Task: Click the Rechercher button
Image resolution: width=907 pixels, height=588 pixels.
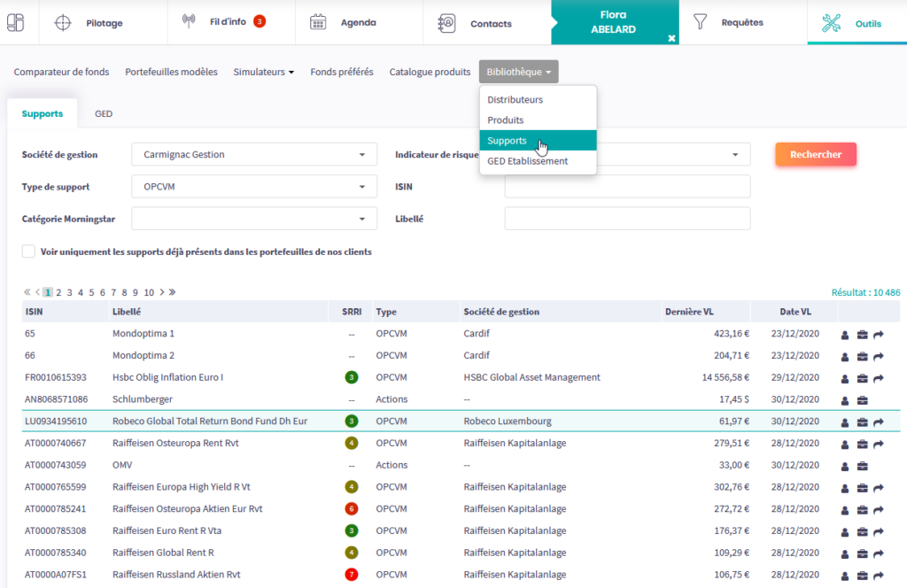Action: [815, 154]
